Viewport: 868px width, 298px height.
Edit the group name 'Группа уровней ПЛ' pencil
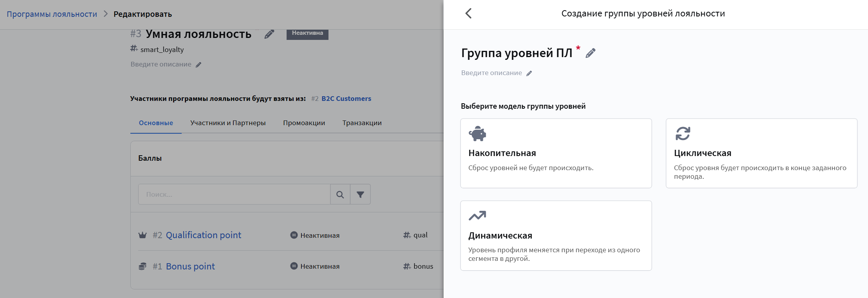point(590,53)
